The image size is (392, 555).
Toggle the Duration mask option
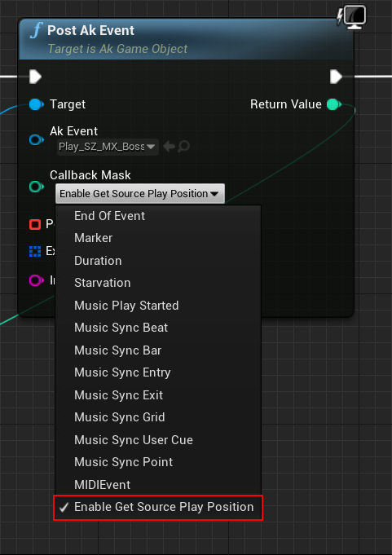pos(158,261)
